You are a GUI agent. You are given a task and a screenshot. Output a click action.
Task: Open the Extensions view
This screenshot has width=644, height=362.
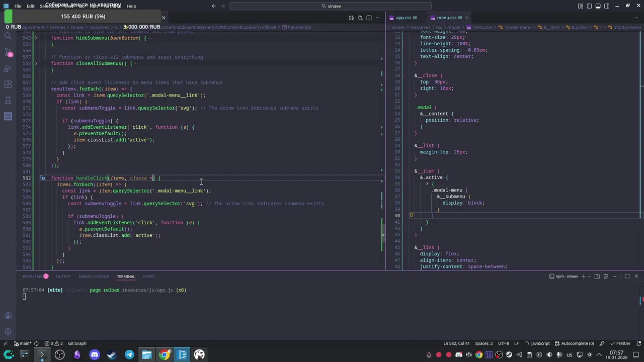click(x=8, y=84)
